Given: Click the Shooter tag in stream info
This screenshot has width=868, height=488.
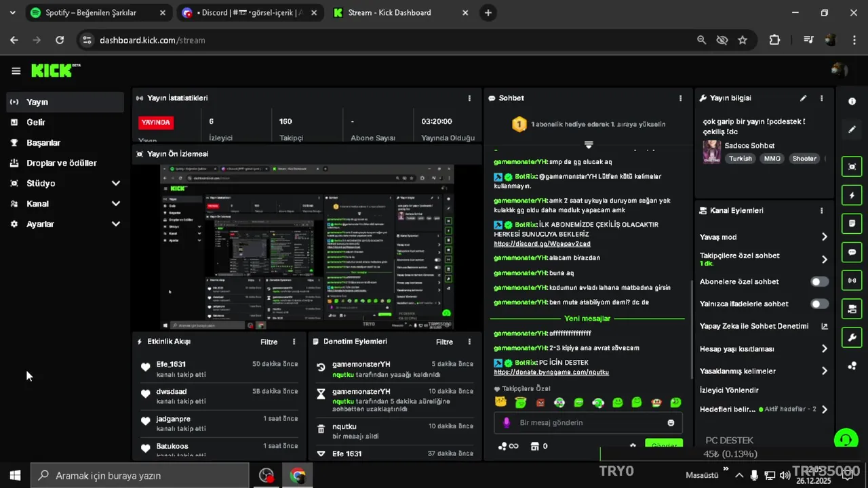Looking at the screenshot, I should pos(804,159).
